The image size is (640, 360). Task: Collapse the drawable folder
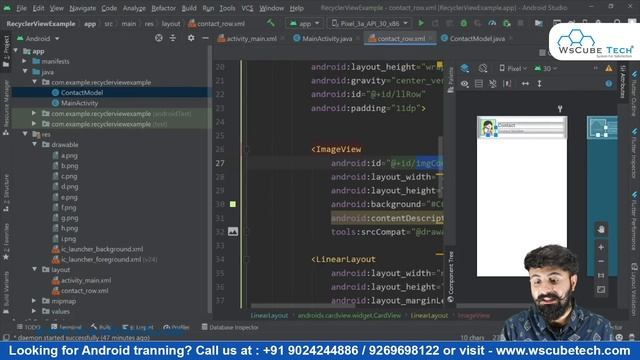point(34,144)
